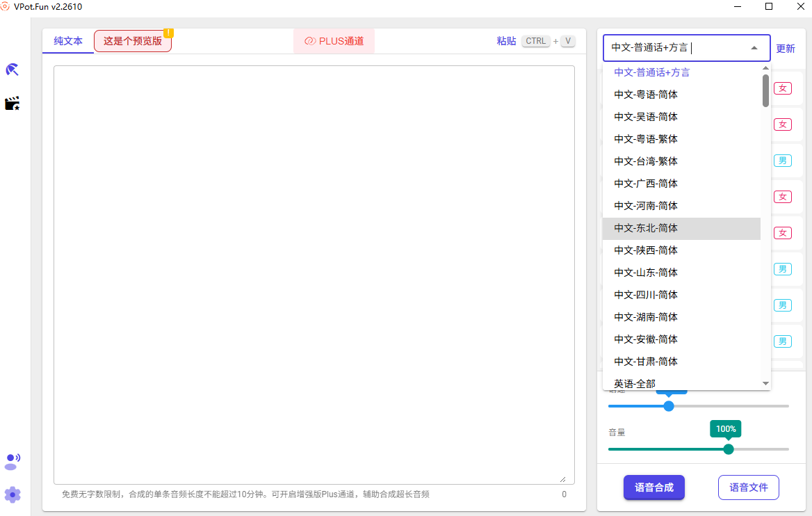The height and width of the screenshot is (516, 812).
Task: Click the 更新 update link
Action: [x=785, y=48]
